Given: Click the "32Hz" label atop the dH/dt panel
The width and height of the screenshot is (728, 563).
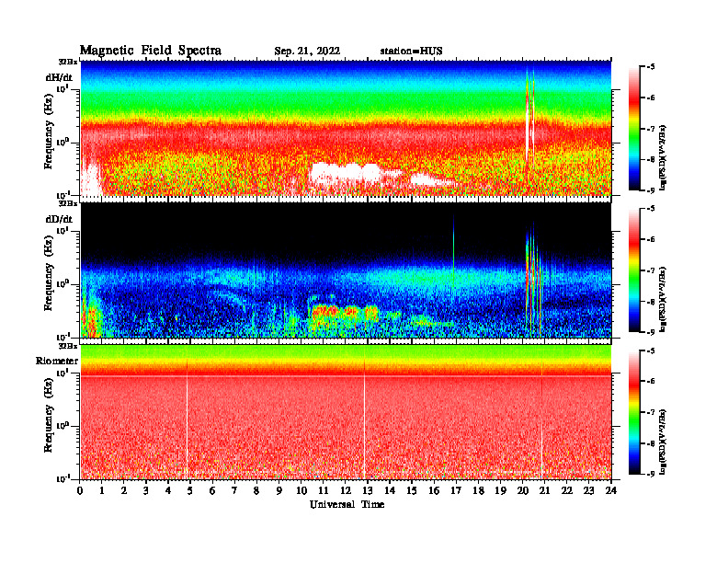Looking at the screenshot, I should pos(68,62).
